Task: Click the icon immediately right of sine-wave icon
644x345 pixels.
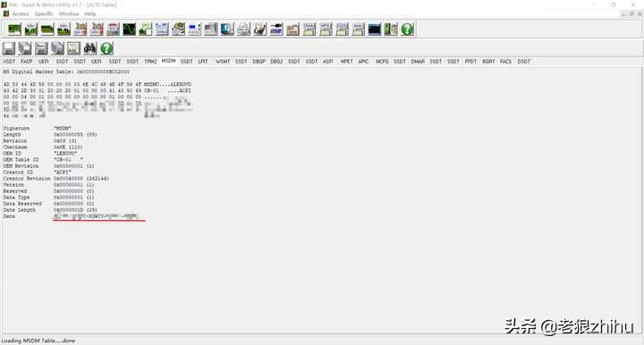Action: (146, 29)
